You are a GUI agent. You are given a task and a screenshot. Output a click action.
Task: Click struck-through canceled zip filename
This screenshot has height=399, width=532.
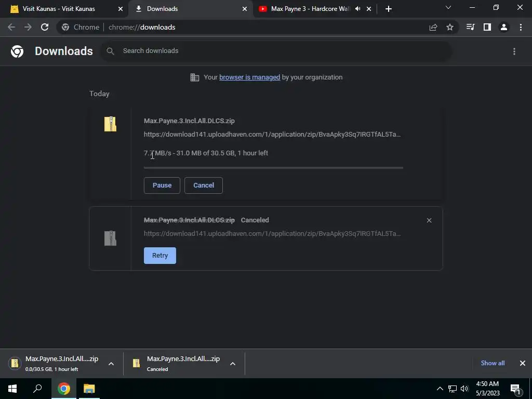189,220
